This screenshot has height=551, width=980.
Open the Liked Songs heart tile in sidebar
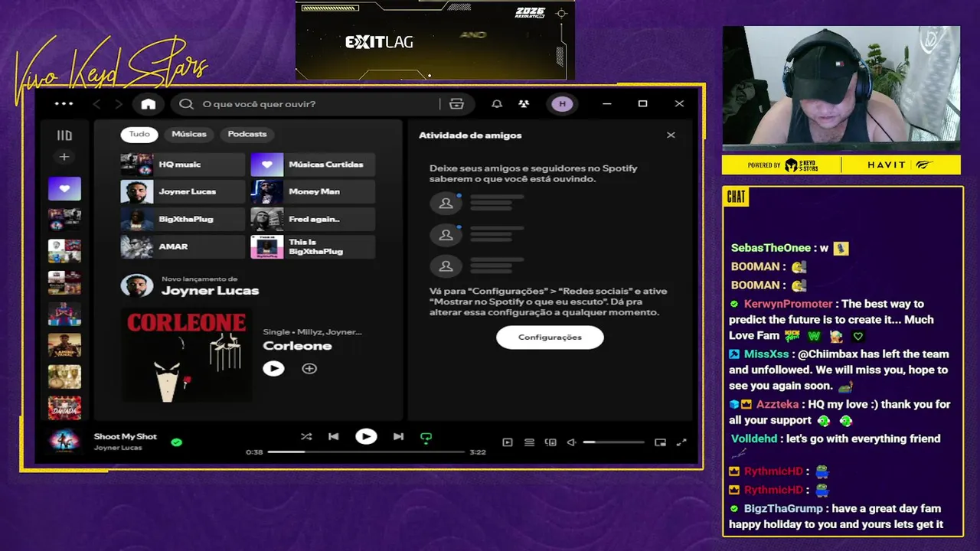(x=64, y=188)
